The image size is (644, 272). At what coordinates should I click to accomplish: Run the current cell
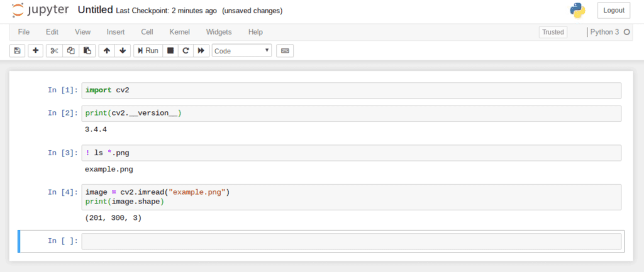pyautogui.click(x=148, y=51)
